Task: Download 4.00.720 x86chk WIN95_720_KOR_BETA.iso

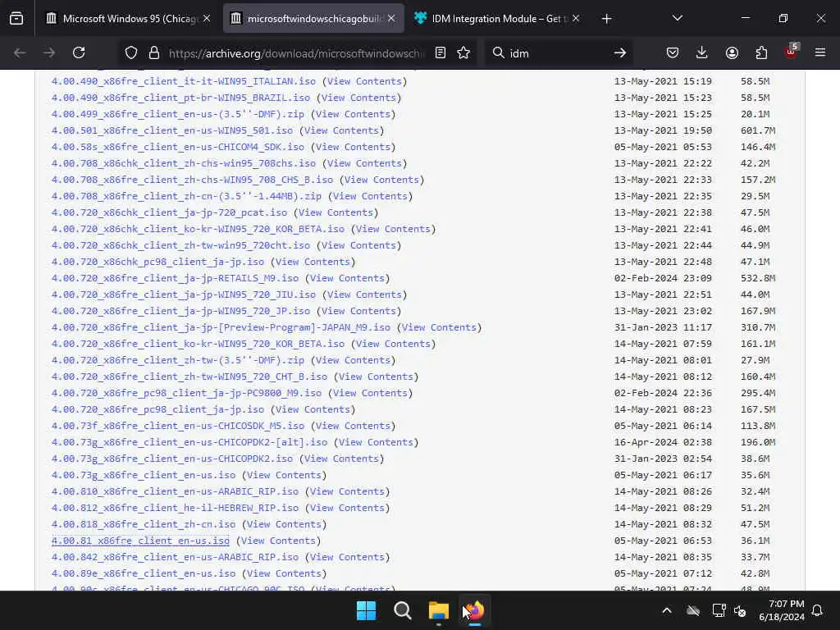Action: pyautogui.click(x=198, y=230)
